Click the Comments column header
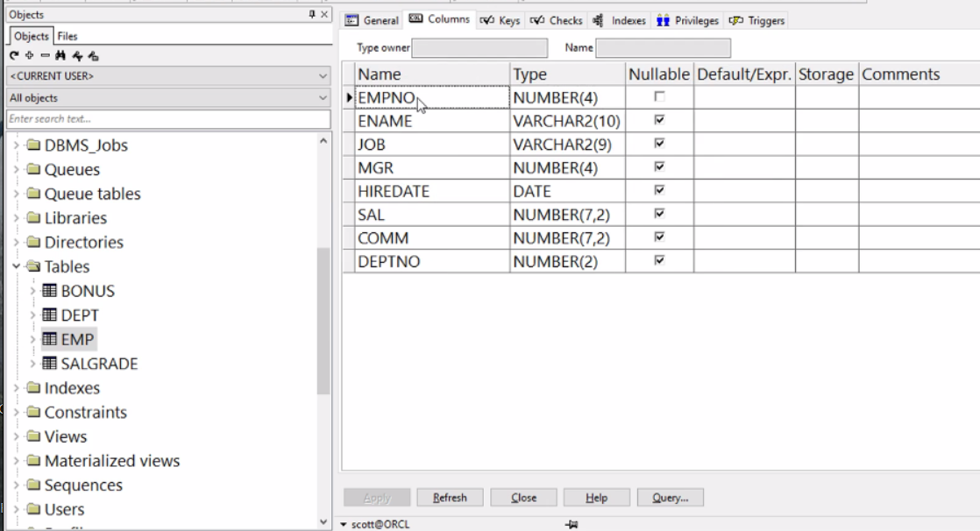Viewport: 980px width, 531px height. point(920,74)
